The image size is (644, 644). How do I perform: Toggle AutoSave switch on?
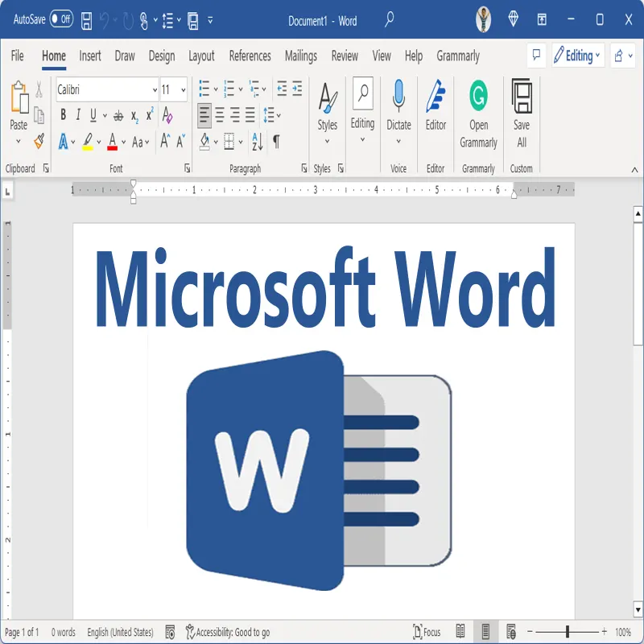tap(61, 19)
